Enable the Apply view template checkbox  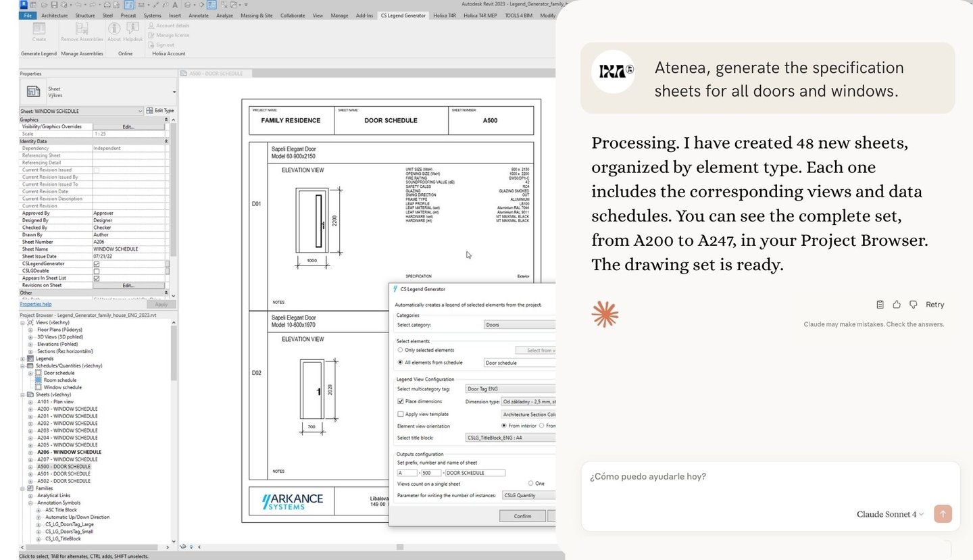400,414
